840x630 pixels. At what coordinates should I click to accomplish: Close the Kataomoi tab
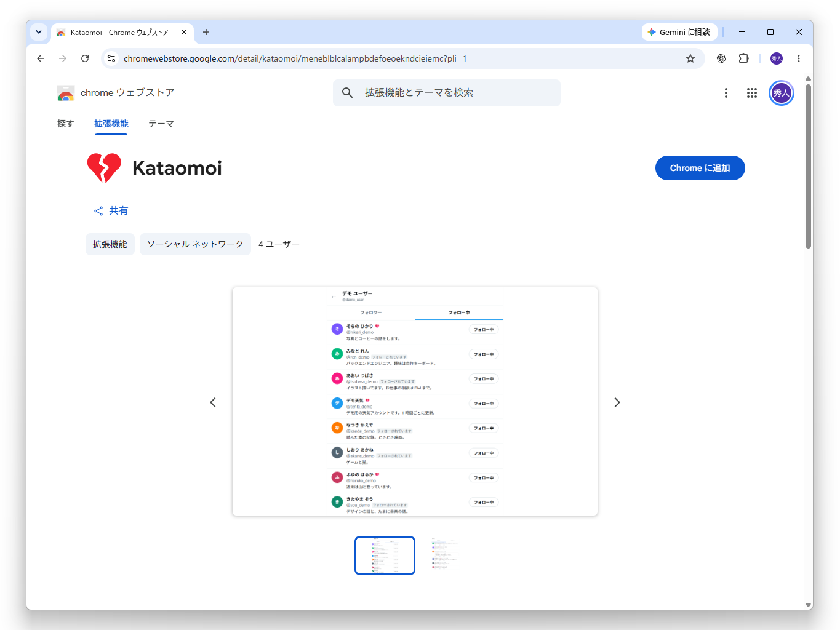[184, 32]
